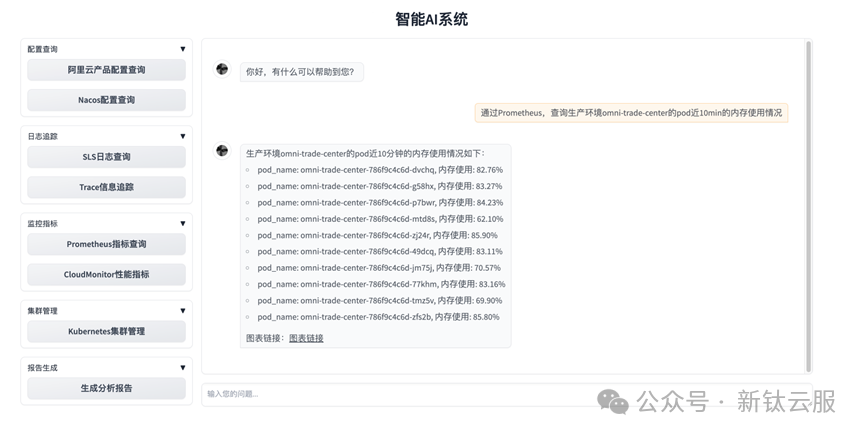Viewport: 863px width, 436px height.
Task: Collapse the 集群管理 section arrow
Action: [183, 311]
